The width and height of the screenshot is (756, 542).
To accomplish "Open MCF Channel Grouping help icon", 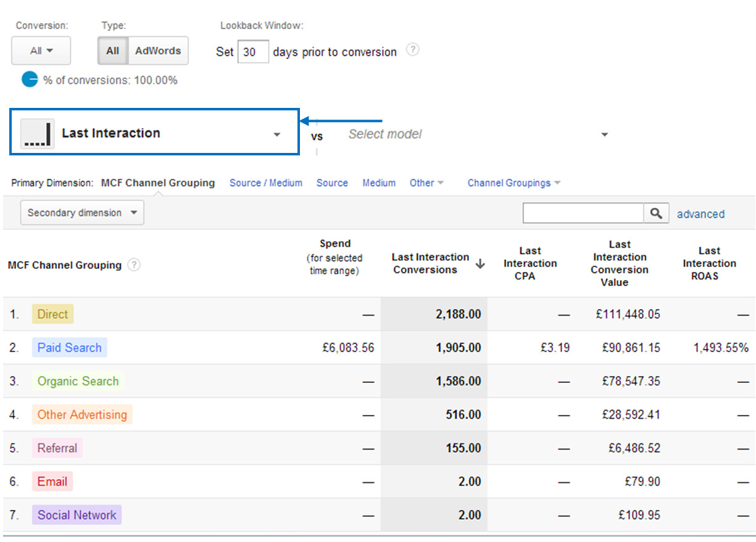I will [x=134, y=265].
